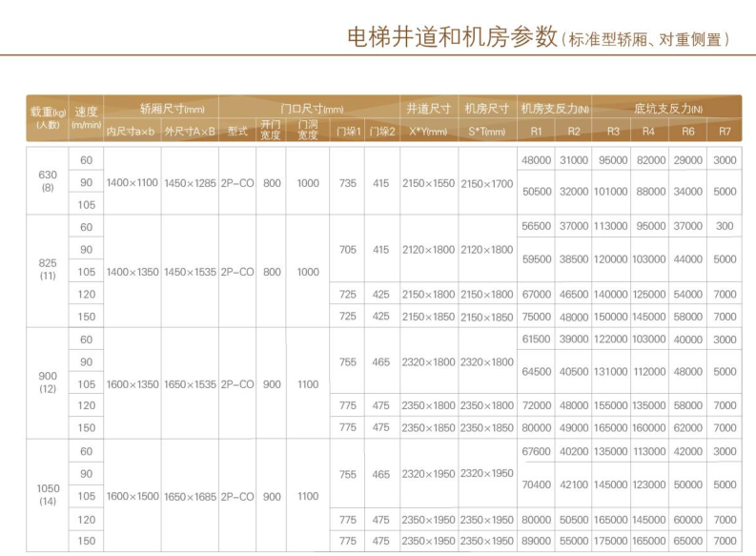Click the 机房支反力(N) header
This screenshot has width=756, height=556.
[554, 109]
